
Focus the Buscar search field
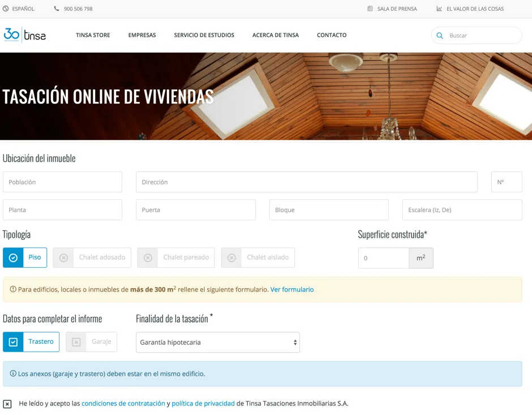point(477,35)
